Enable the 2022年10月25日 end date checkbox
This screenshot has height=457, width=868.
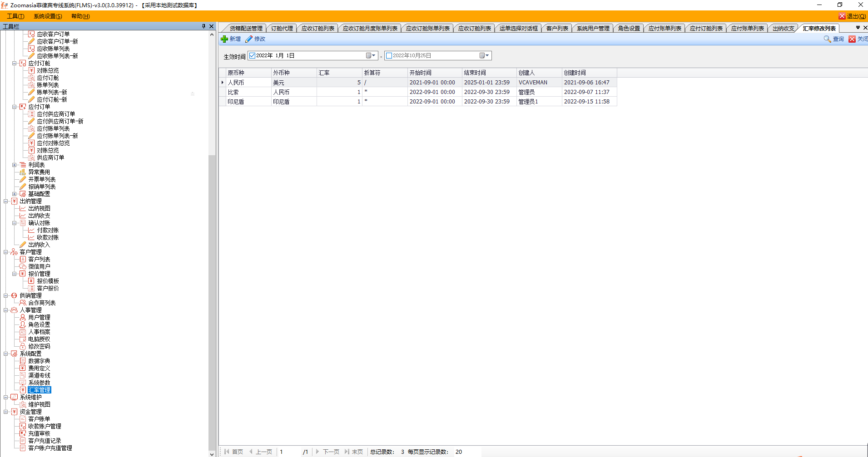point(389,56)
